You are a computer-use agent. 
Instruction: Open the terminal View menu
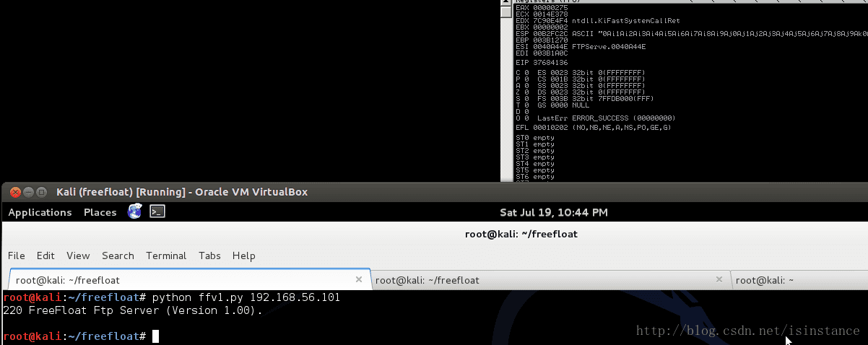(78, 256)
